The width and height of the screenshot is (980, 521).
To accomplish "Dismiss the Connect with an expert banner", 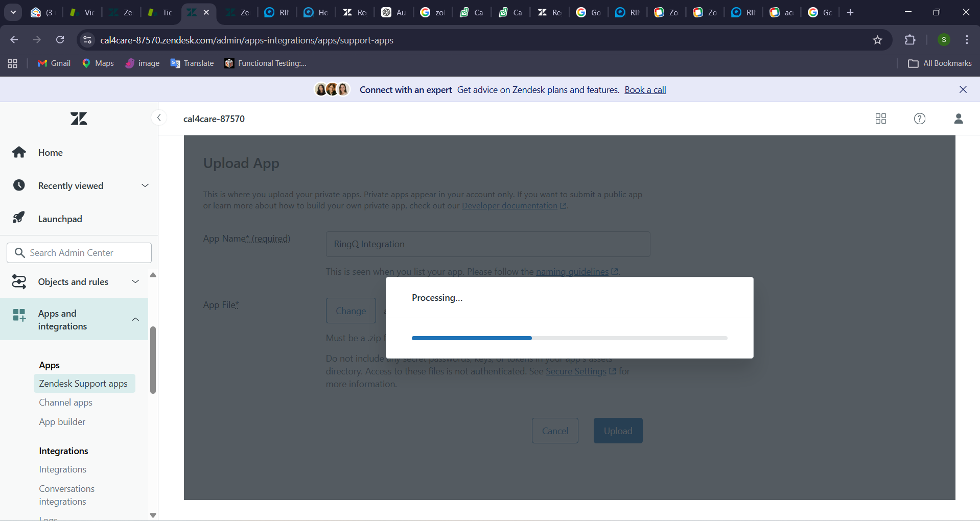I will tap(963, 89).
